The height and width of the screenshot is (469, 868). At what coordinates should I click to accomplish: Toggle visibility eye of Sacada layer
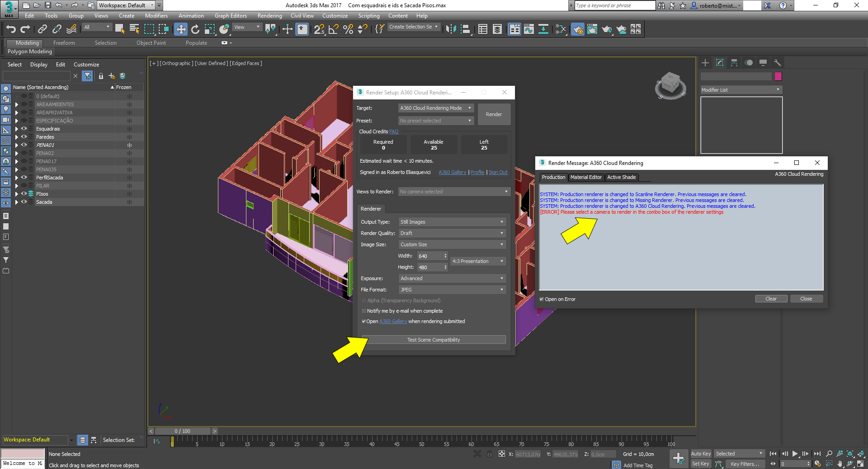[24, 202]
